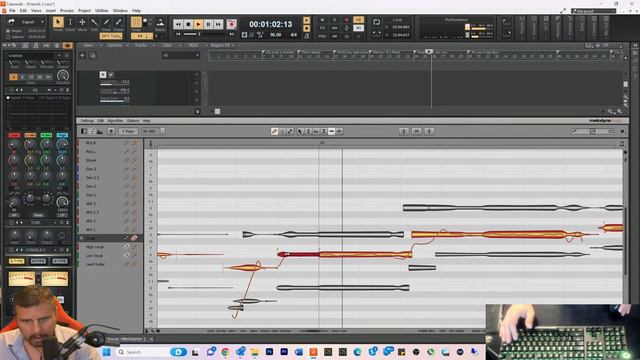
Task: Open the Advanced workspace dropdown
Action: 593,11
